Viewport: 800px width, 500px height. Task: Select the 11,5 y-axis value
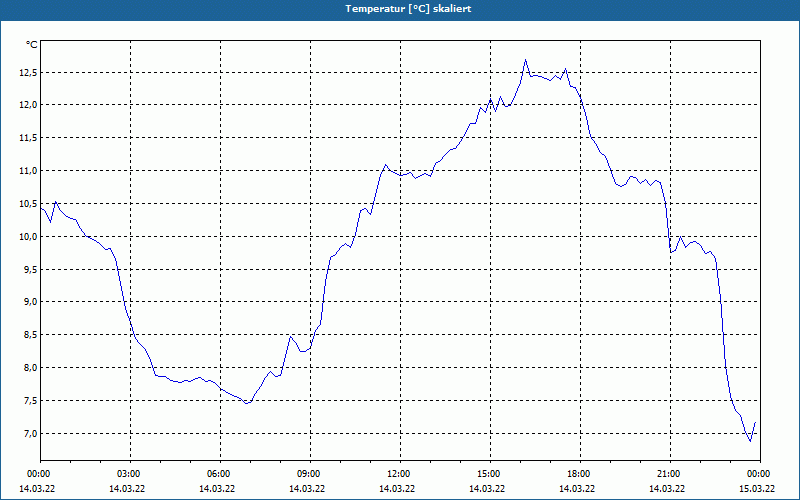pyautogui.click(x=28, y=138)
